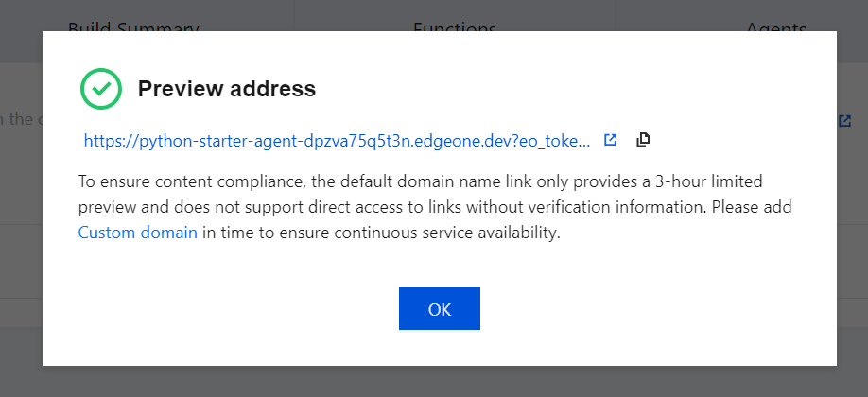Follow the Custom domain link
This screenshot has height=397, width=868.
tap(138, 233)
